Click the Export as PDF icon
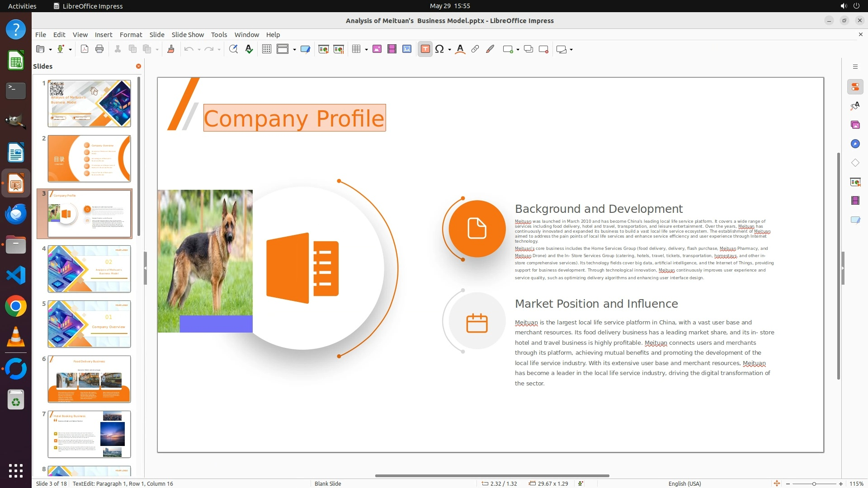The height and width of the screenshot is (488, 868). pos(85,49)
